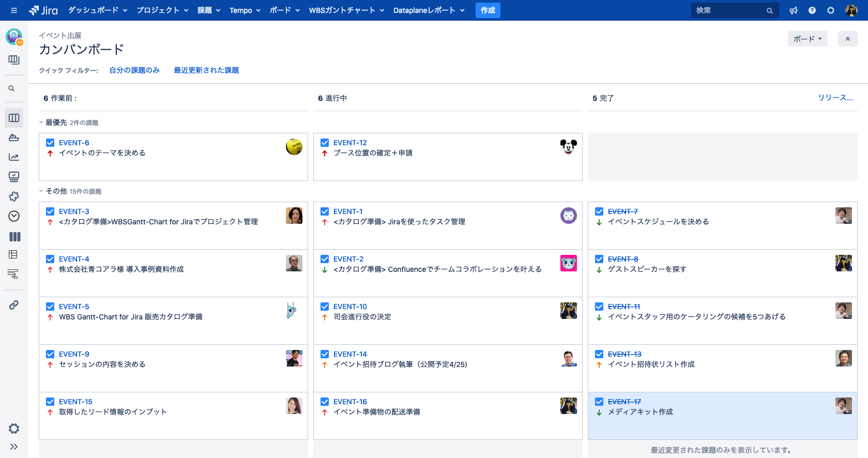Open project settings gear in sidebar
The width and height of the screenshot is (868, 458).
[x=14, y=429]
